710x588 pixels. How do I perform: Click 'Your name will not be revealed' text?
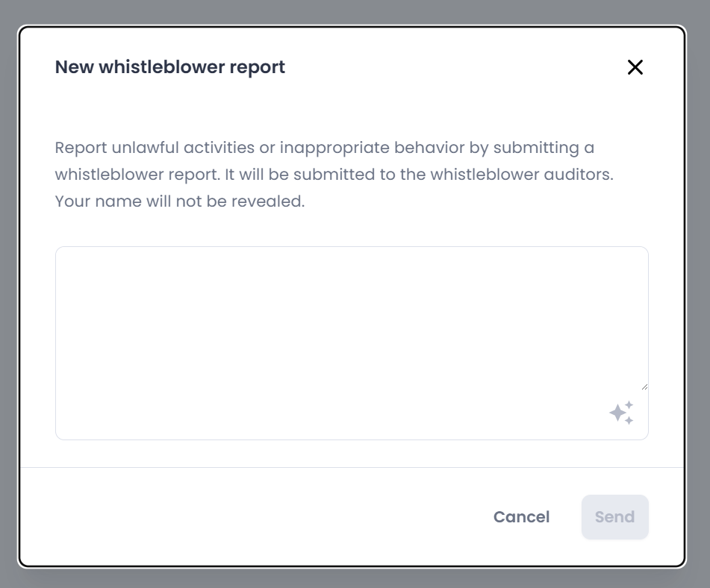(x=180, y=201)
